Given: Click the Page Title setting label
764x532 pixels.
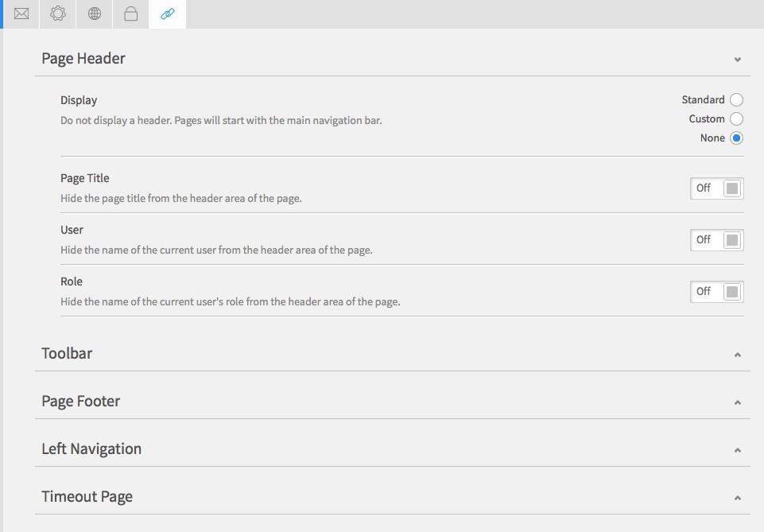Looking at the screenshot, I should tap(85, 178).
